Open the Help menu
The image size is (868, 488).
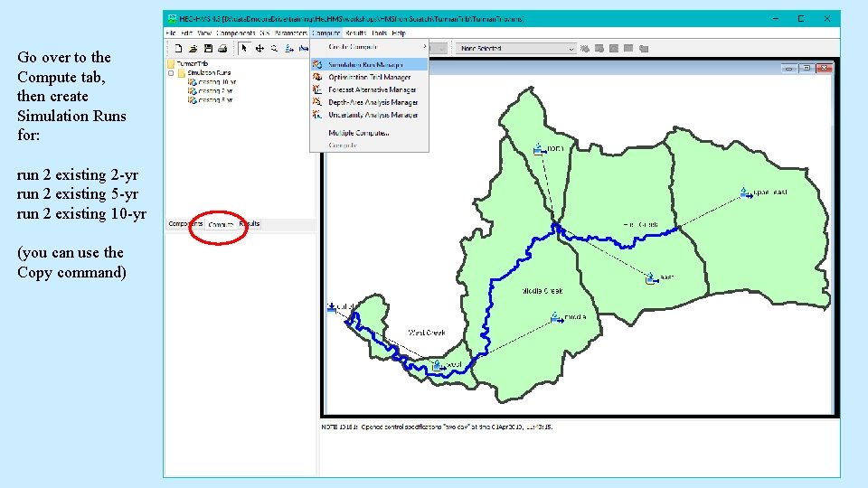[399, 33]
